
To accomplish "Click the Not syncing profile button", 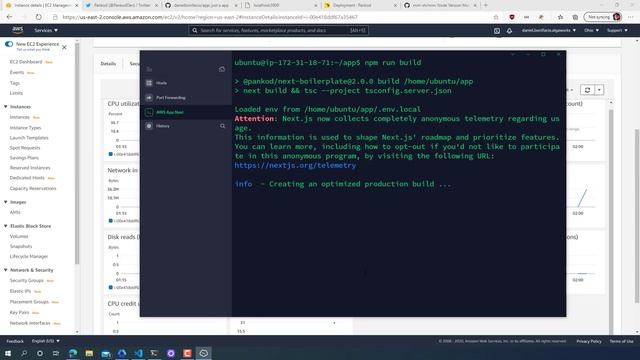I will coord(603,17).
